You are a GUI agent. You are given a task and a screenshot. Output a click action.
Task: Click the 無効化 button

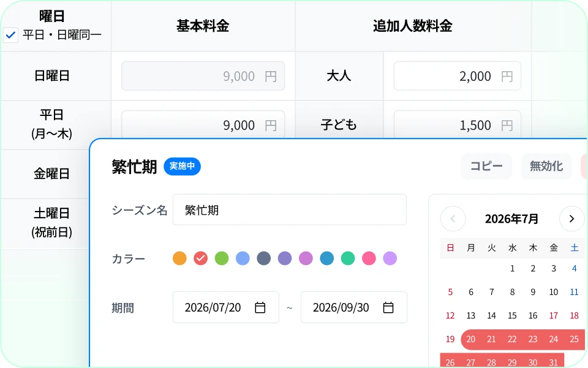[546, 166]
